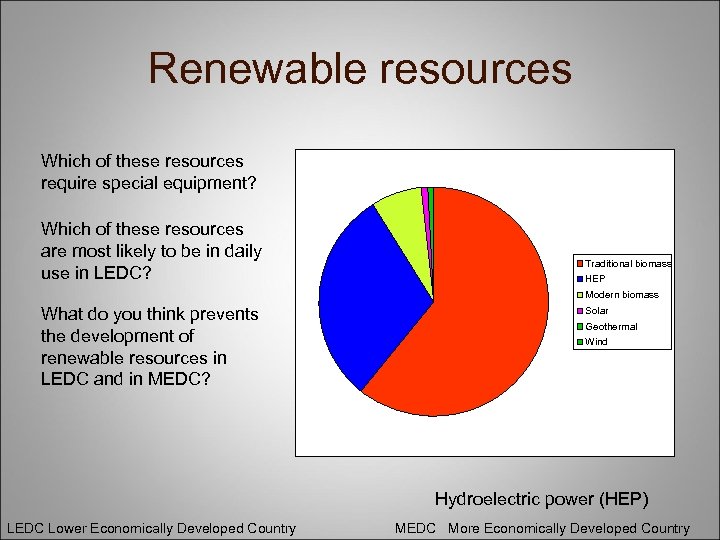Select 'Modern biomass' legend label
The image size is (720, 540).
point(622,295)
